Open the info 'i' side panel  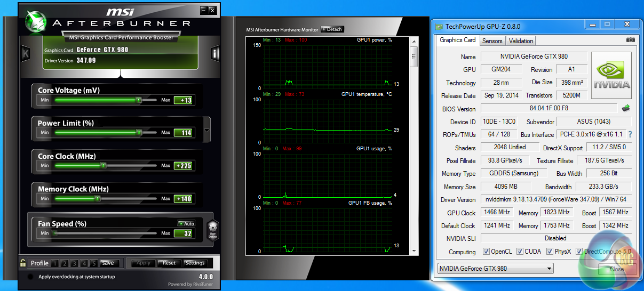point(216,53)
